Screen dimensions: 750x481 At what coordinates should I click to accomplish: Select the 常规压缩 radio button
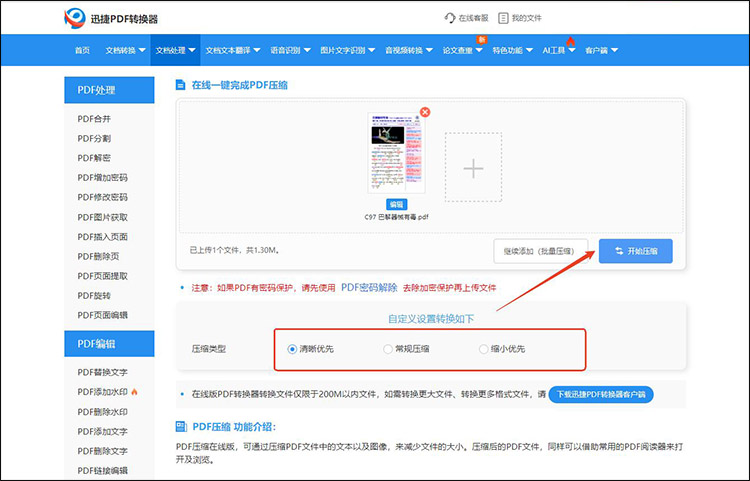pyautogui.click(x=388, y=349)
